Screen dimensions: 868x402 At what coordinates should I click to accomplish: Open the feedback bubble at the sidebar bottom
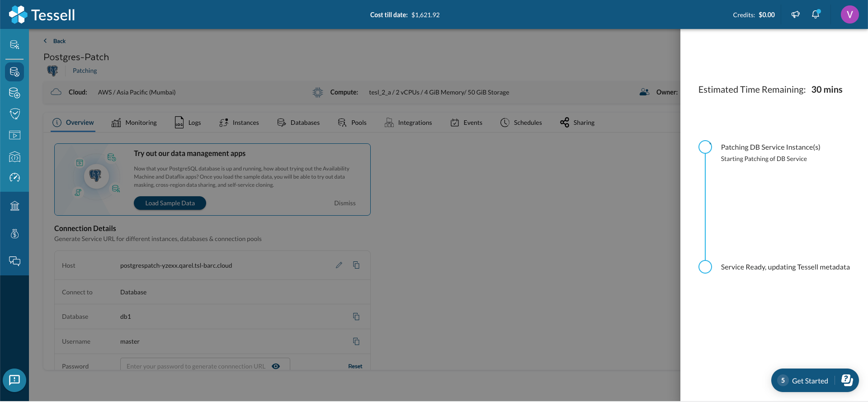(x=14, y=380)
